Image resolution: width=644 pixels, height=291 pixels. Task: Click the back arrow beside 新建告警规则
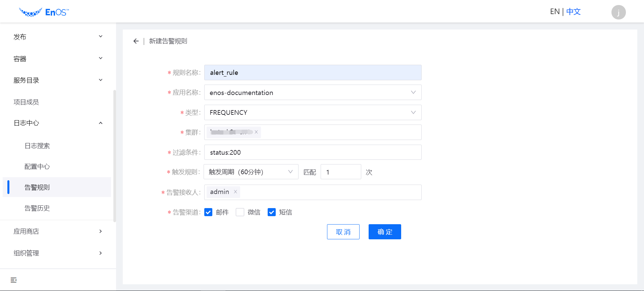tap(136, 41)
